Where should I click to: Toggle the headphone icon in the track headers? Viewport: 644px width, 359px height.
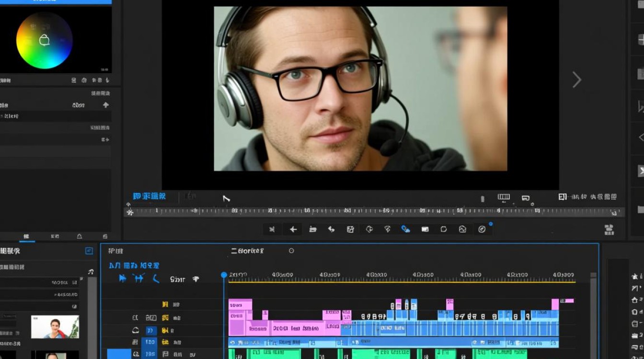click(136, 330)
